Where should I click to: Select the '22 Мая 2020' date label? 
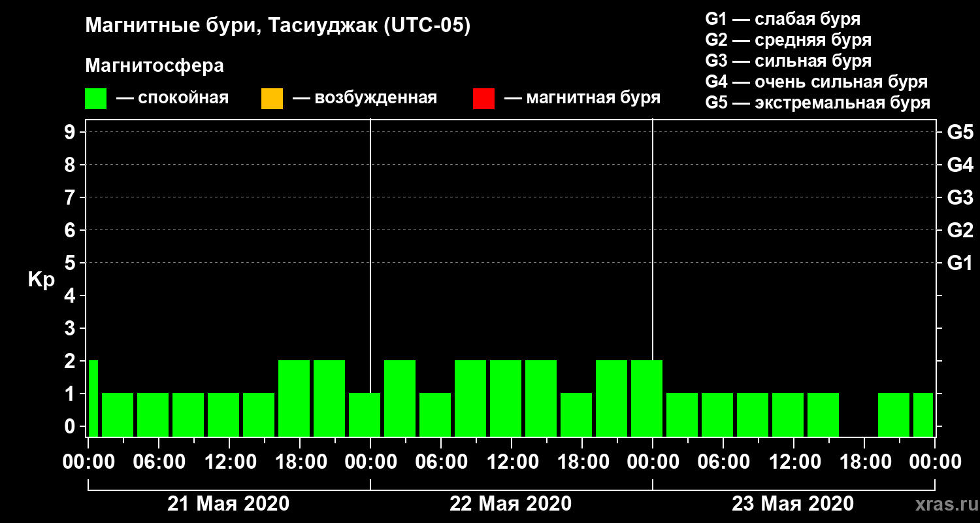click(x=510, y=504)
